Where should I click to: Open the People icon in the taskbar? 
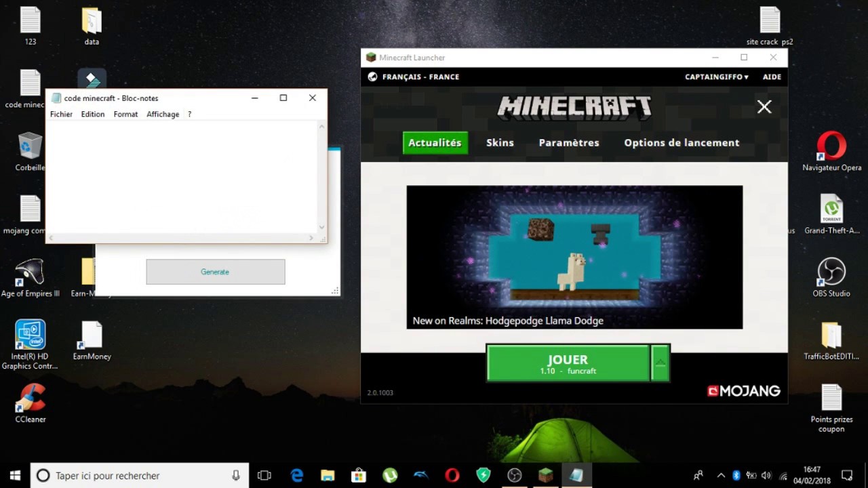click(x=698, y=476)
